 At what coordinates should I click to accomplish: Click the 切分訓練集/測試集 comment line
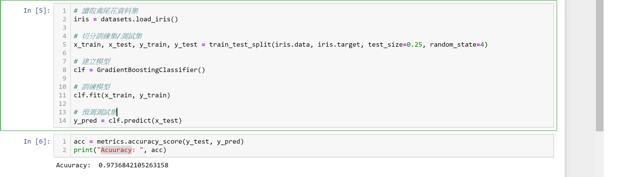click(x=108, y=36)
